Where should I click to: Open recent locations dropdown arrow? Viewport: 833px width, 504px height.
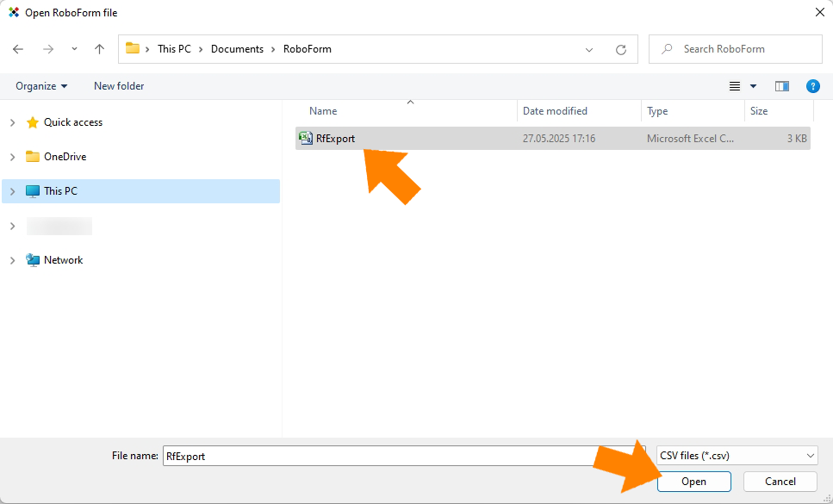click(x=74, y=49)
